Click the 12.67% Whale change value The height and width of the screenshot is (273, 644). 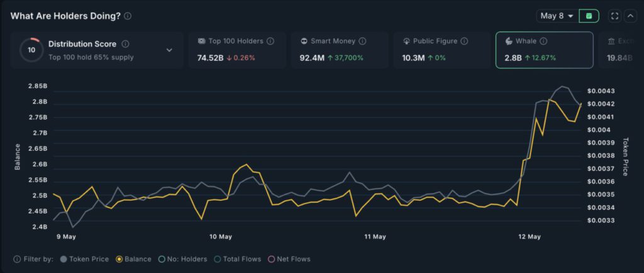click(x=540, y=58)
